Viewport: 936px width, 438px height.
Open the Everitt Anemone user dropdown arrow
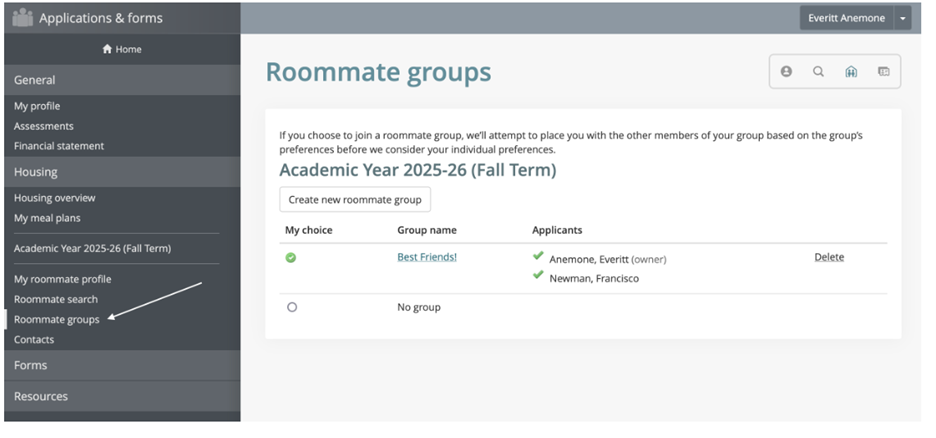point(904,18)
